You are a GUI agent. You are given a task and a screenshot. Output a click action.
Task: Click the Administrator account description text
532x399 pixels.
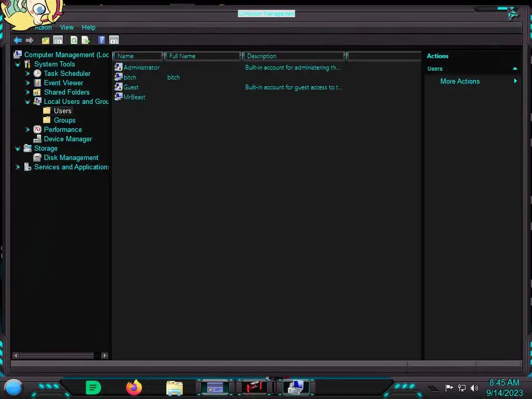[x=293, y=68]
